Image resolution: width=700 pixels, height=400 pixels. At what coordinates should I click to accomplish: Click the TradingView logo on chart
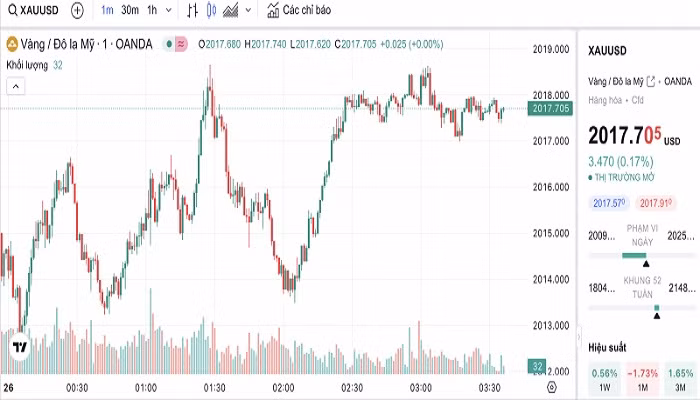[x=20, y=347]
